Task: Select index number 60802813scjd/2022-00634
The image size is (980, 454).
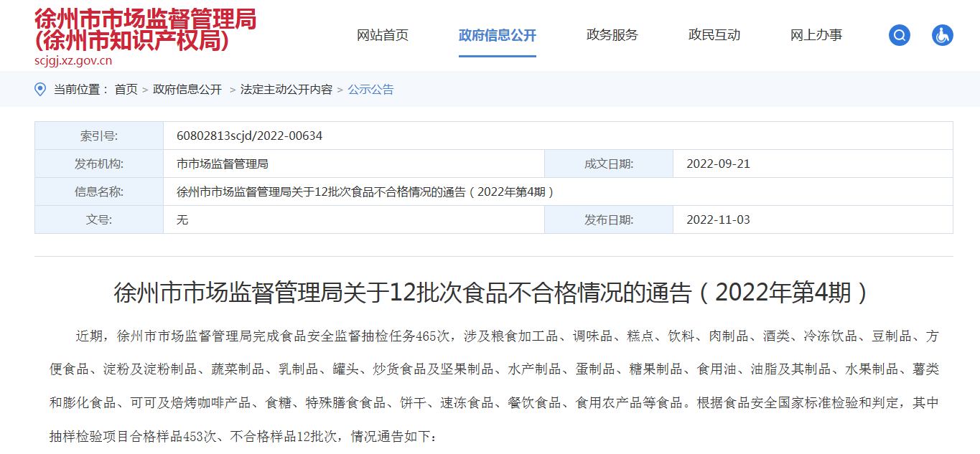Action: click(249, 136)
